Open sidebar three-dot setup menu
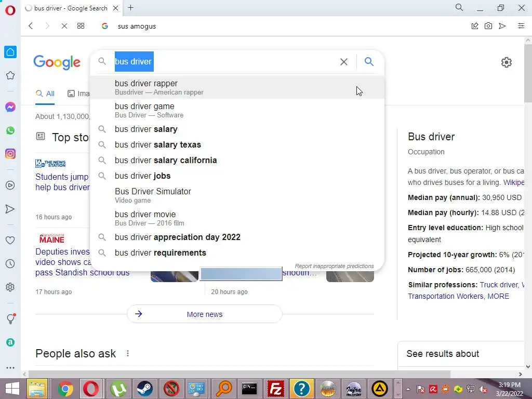 (10, 368)
